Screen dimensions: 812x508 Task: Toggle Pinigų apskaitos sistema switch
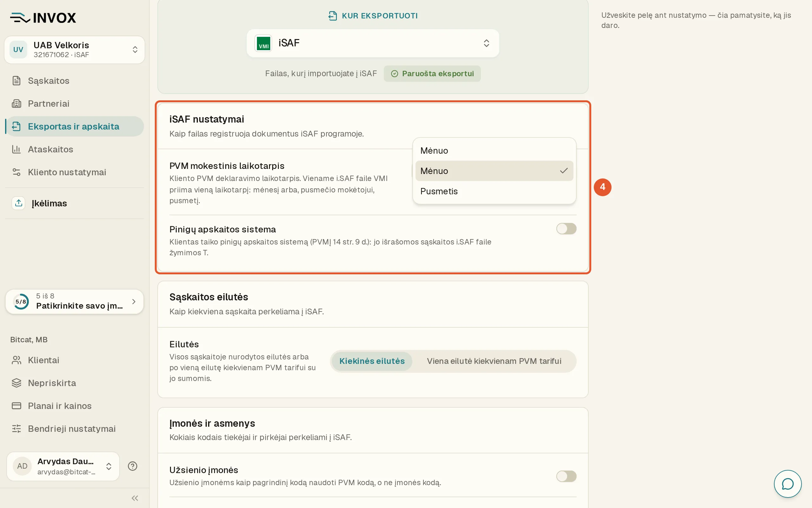[566, 229]
